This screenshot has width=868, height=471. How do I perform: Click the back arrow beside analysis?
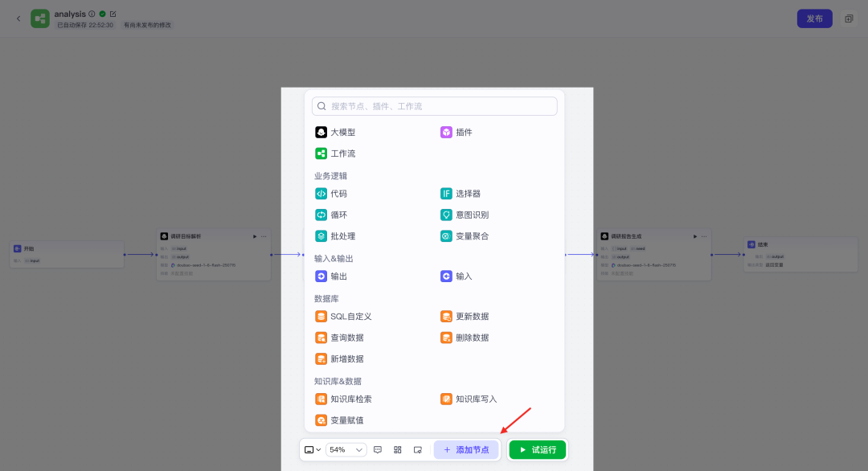[18, 18]
